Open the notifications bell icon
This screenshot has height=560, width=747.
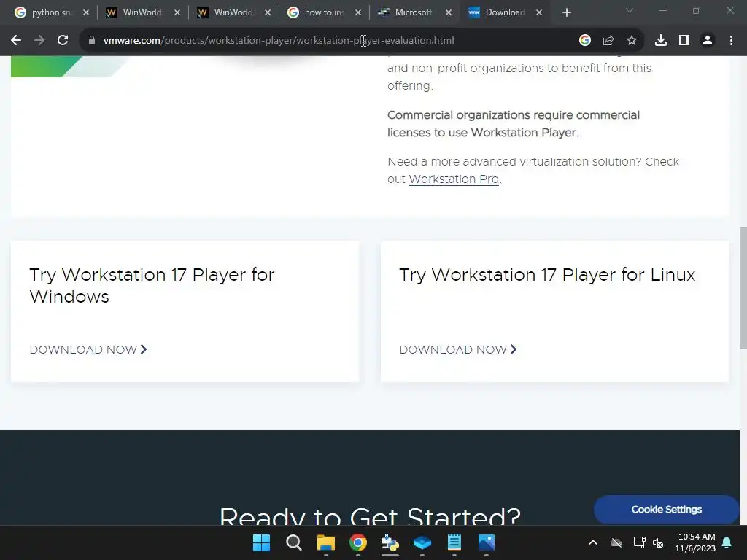[727, 542]
